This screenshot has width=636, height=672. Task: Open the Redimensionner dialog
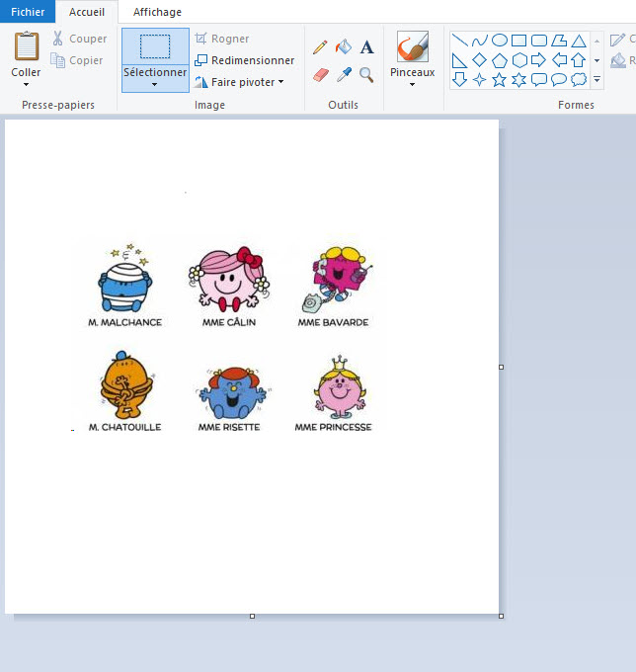245,60
